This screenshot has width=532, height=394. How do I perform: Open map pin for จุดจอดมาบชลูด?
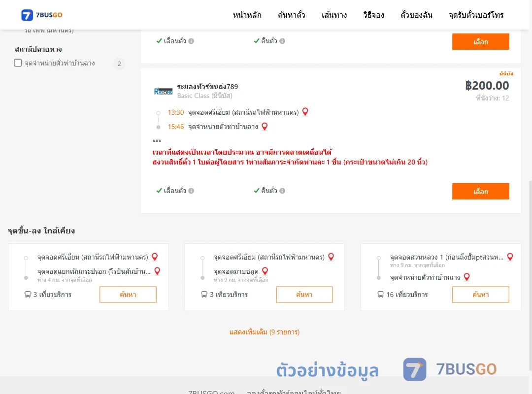[265, 271]
